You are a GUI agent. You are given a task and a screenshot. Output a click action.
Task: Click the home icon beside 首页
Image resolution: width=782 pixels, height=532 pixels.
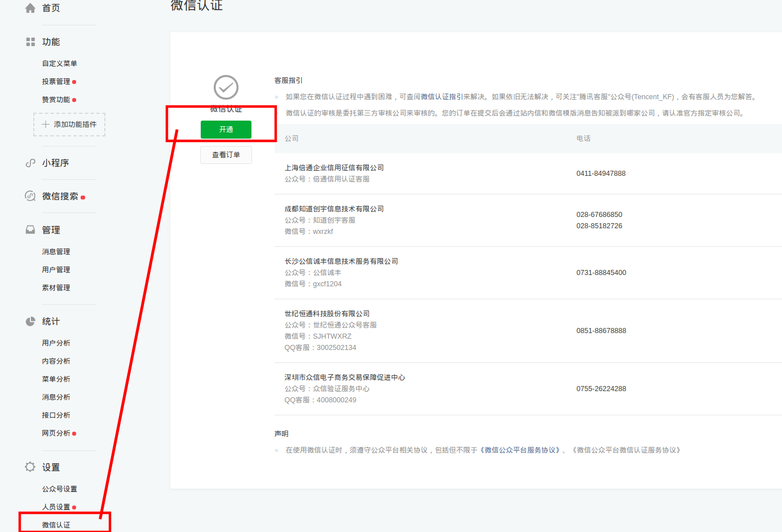pyautogui.click(x=30, y=8)
